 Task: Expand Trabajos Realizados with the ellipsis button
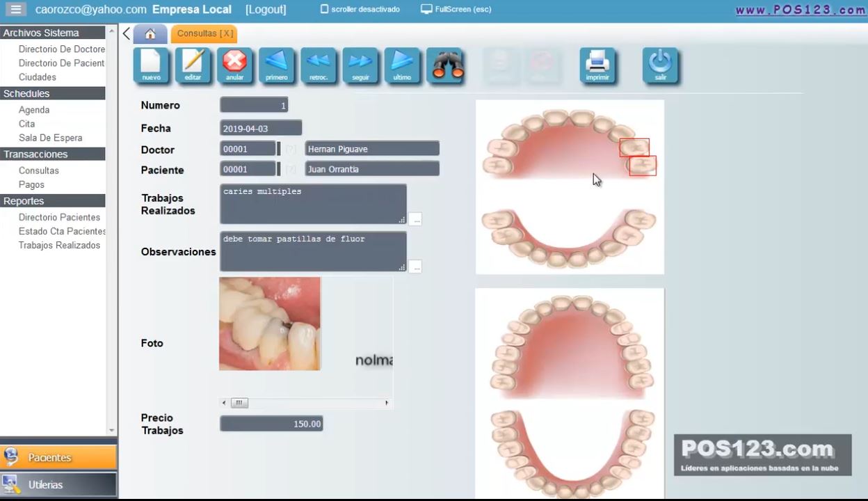coord(415,220)
